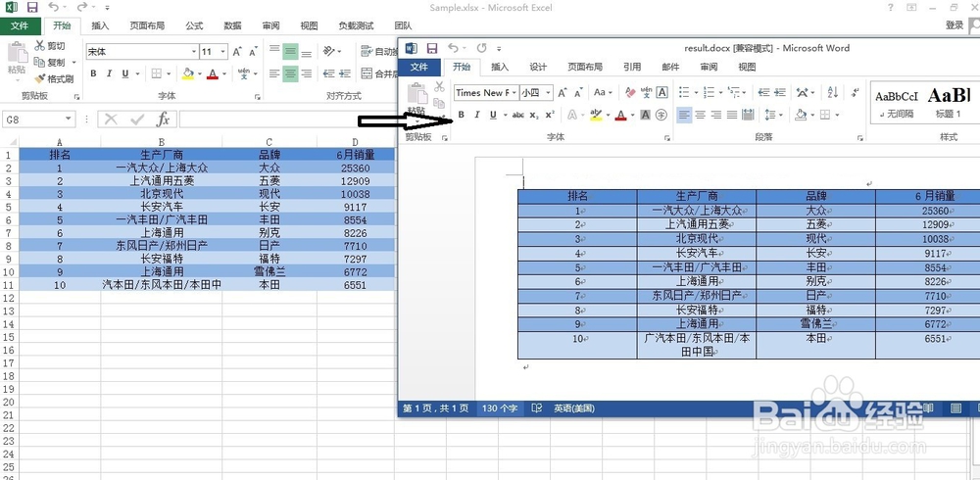Click center horizontal alignment in Excel

[290, 73]
